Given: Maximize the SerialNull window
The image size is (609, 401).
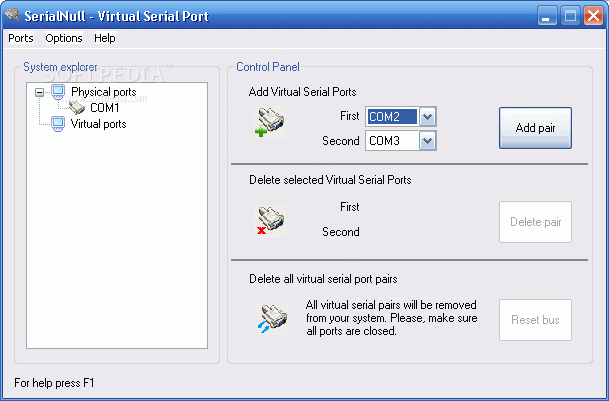Looking at the screenshot, I should coord(570,16).
